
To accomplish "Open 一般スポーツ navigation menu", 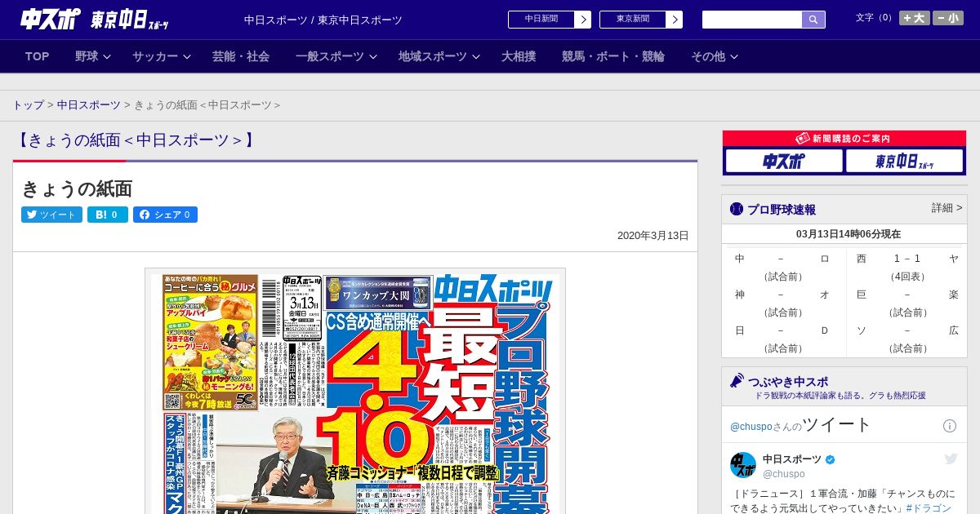I will [x=330, y=56].
